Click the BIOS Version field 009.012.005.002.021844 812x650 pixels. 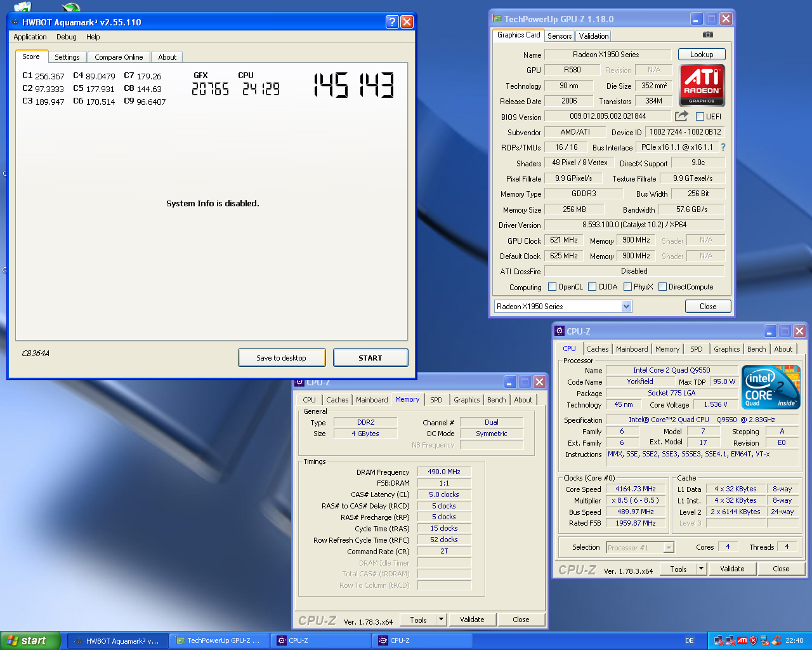[x=608, y=116]
